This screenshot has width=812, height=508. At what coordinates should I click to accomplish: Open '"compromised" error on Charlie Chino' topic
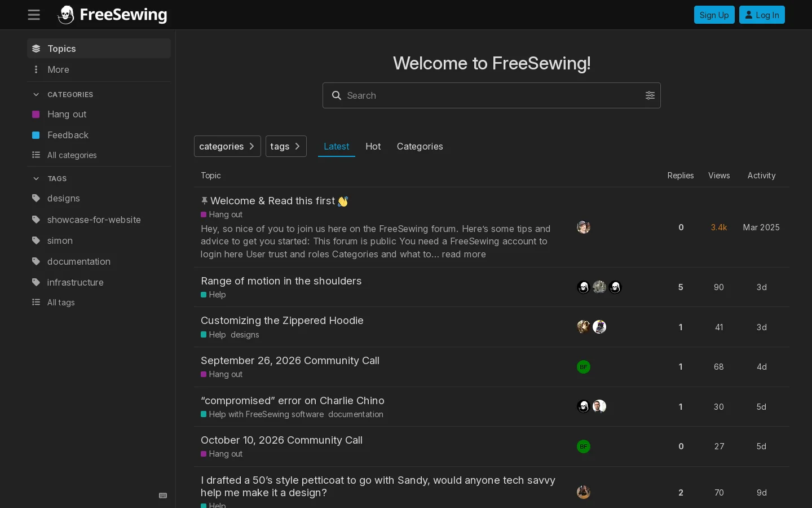pyautogui.click(x=293, y=401)
